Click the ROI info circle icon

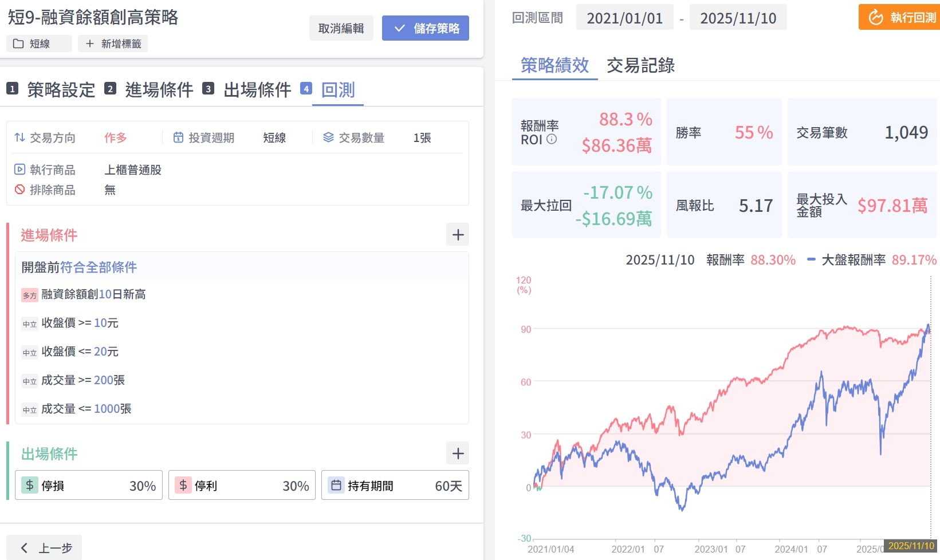[x=552, y=139]
